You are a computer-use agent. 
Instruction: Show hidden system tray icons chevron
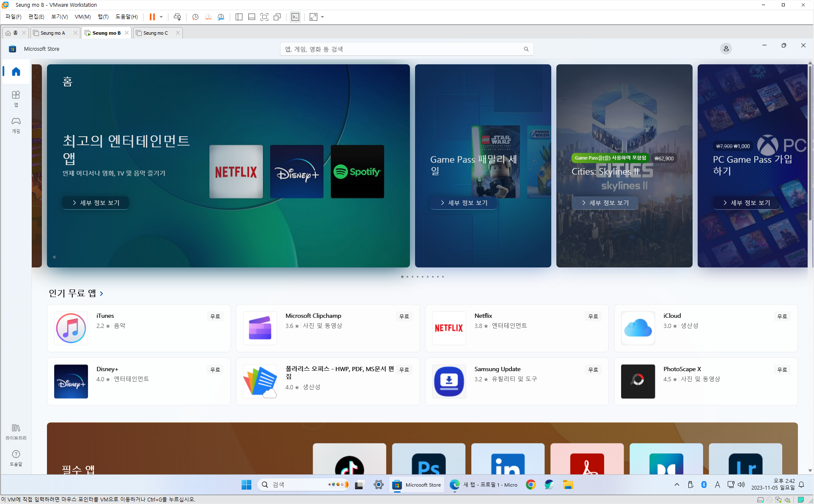coord(676,485)
